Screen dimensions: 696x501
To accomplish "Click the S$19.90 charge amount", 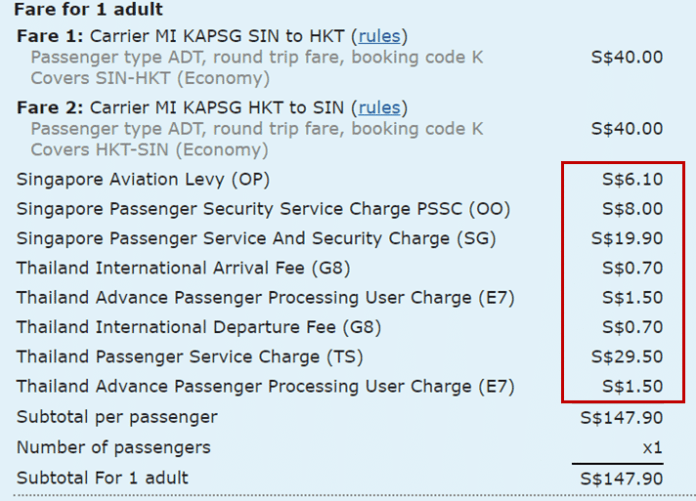I will pos(627,239).
